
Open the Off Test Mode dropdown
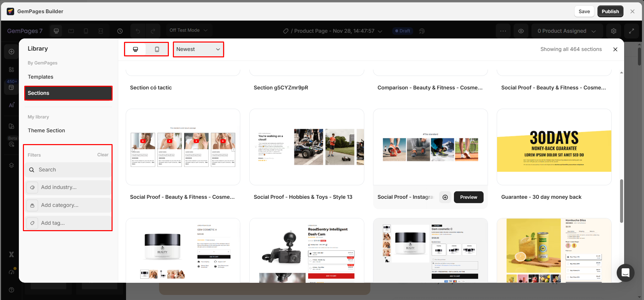[189, 30]
